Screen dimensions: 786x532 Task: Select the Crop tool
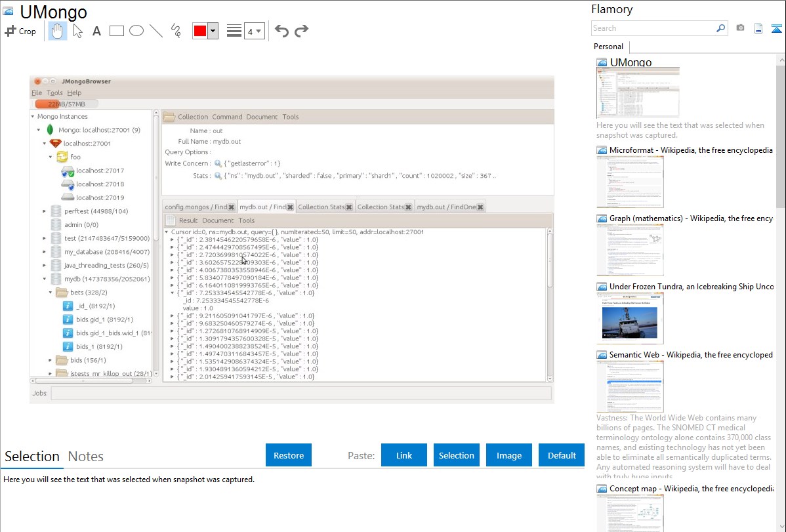point(20,31)
